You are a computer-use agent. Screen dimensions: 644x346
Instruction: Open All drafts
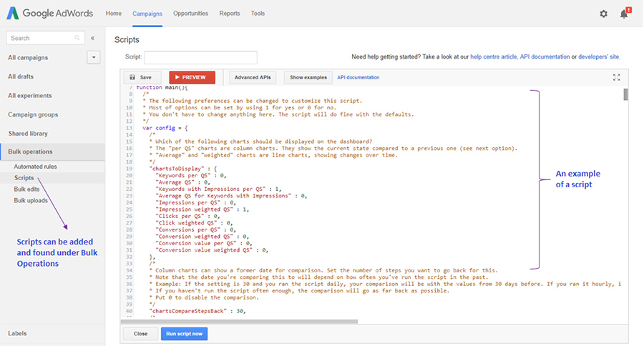coord(21,76)
